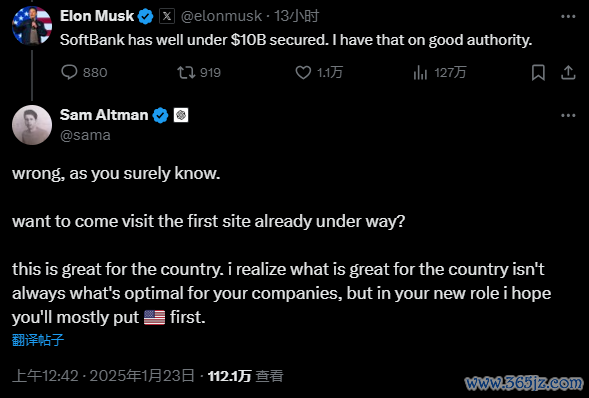Image resolution: width=589 pixels, height=398 pixels.
Task: View analytics bar-chart icon showing 127万
Action: [420, 72]
